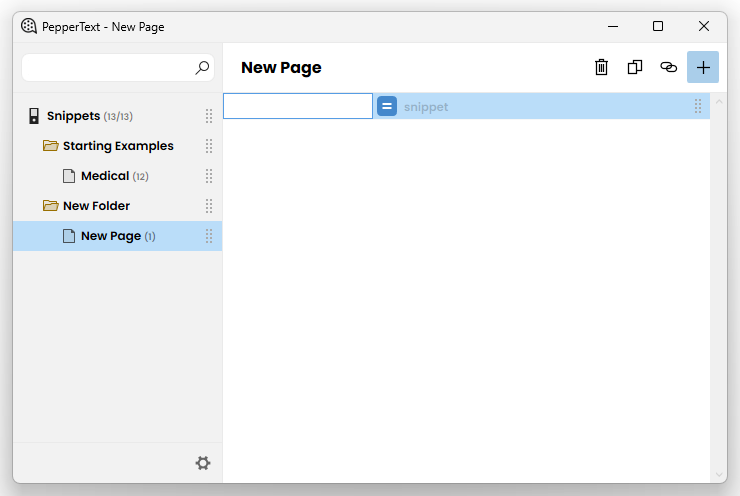Click the snippet text placeholder field

point(543,107)
